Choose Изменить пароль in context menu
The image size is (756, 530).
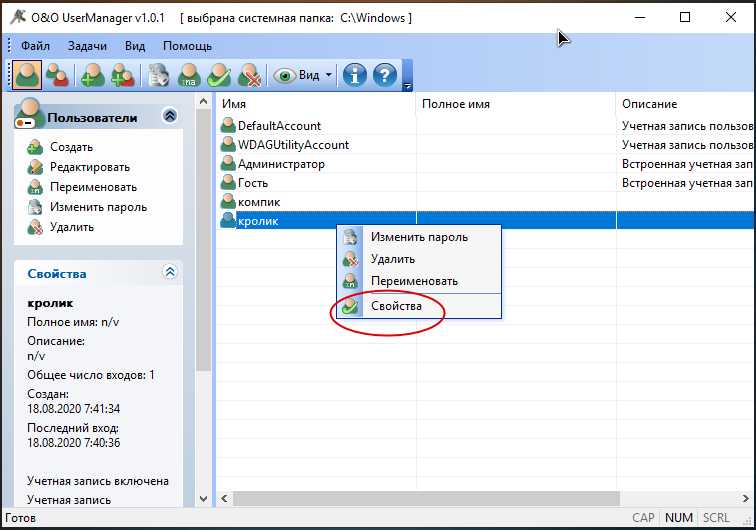419,237
